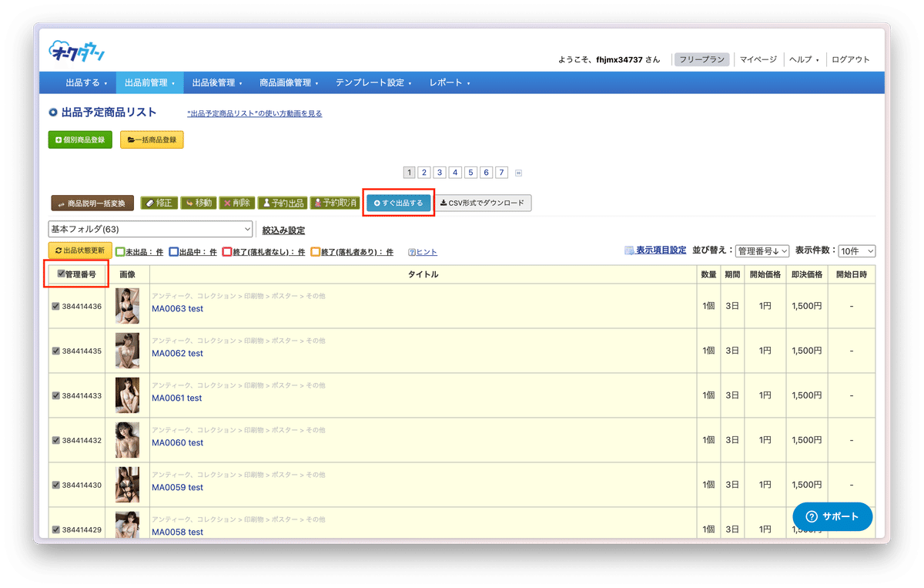Screen dimensions: 924x588
Task: Open thumbnail image of MA0061 test
Action: [x=127, y=395]
